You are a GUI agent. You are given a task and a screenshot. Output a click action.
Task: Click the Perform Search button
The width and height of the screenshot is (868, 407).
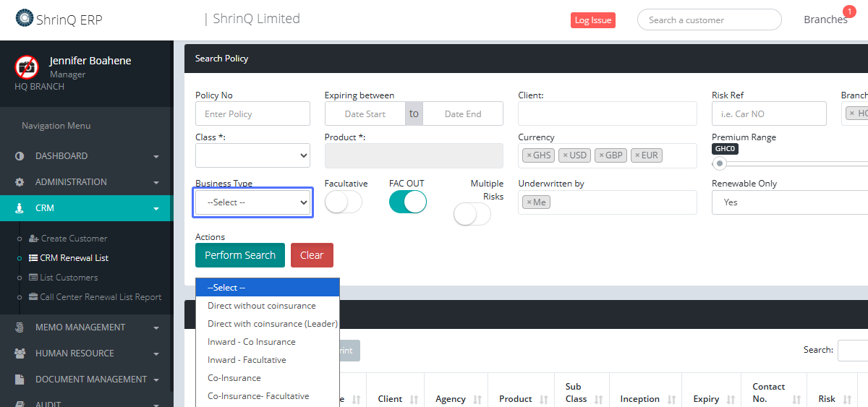[x=240, y=255]
